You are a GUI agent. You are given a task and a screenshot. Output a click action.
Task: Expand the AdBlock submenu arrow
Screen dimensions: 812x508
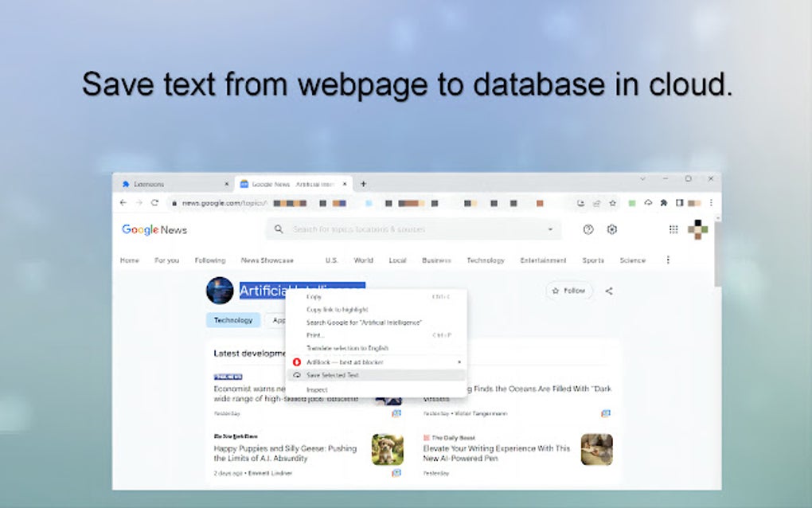click(x=459, y=362)
